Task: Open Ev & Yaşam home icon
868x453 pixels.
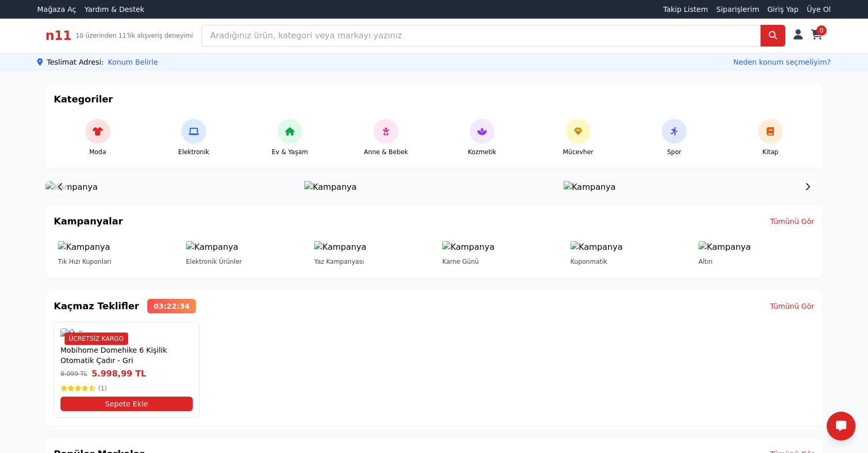Action: point(290,131)
